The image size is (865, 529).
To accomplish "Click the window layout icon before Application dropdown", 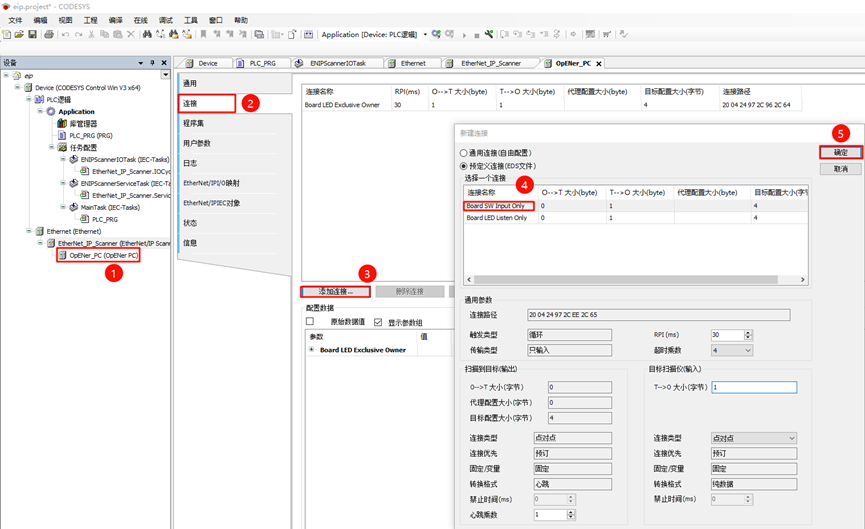I will 308,34.
